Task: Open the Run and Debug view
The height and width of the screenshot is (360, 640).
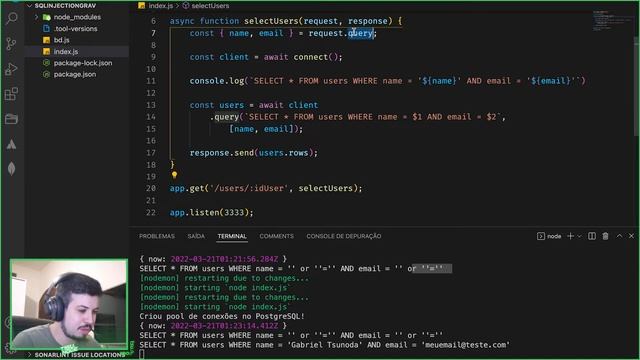Action: (x=11, y=69)
